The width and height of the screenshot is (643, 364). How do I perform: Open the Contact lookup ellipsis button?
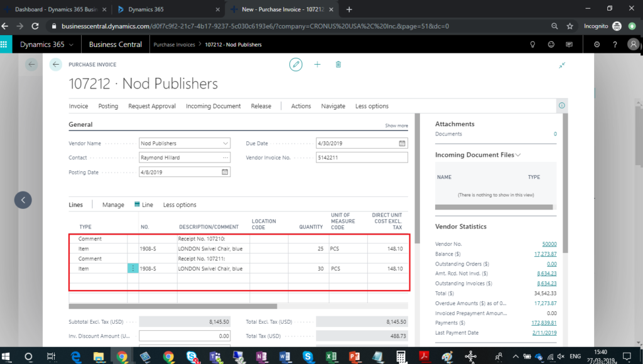tap(225, 158)
